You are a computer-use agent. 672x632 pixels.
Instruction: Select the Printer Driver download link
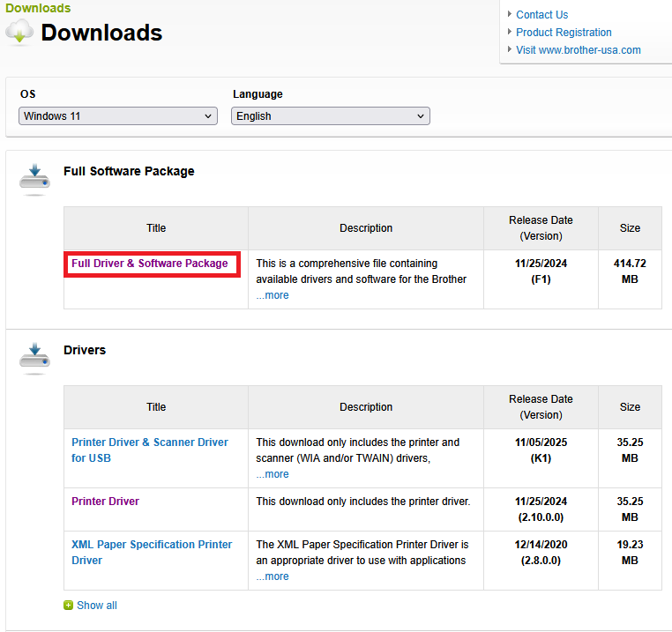[x=106, y=502]
